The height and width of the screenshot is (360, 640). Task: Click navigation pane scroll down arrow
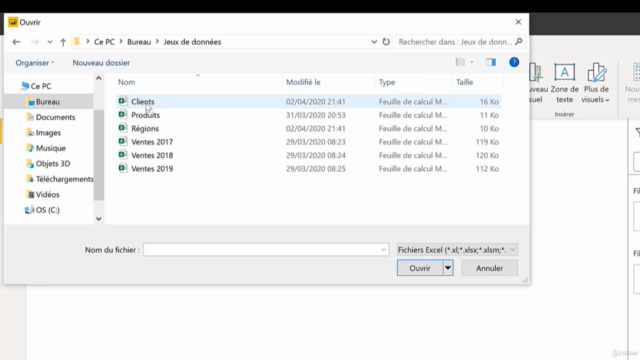pyautogui.click(x=98, y=219)
